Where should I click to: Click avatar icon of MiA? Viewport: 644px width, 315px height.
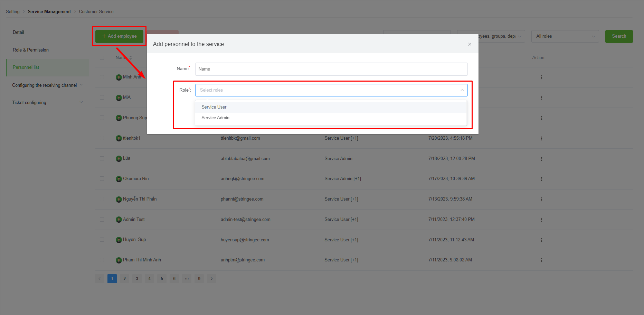119,98
